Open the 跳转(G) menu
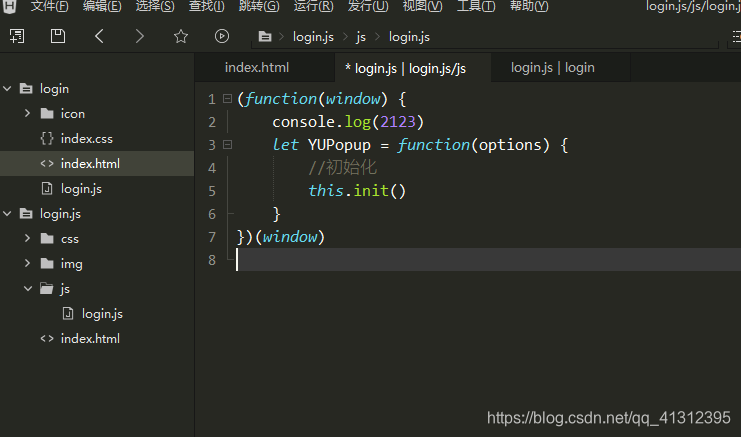This screenshot has height=437, width=741. click(x=259, y=7)
